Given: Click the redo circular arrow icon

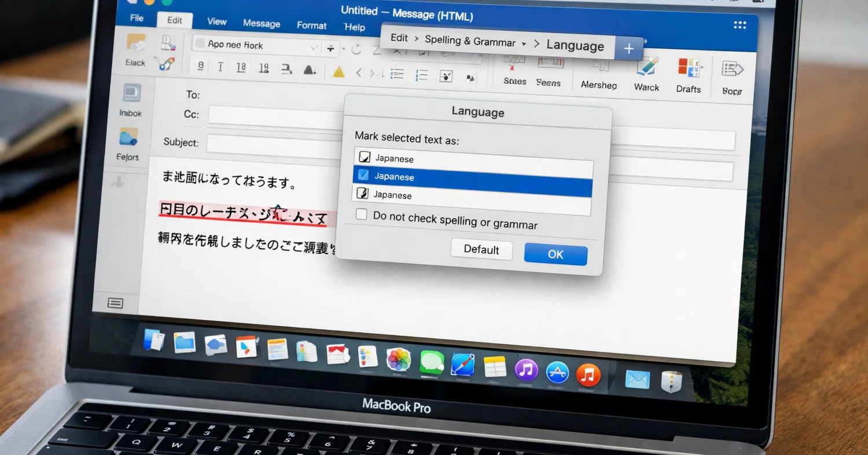Looking at the screenshot, I should click(x=356, y=50).
